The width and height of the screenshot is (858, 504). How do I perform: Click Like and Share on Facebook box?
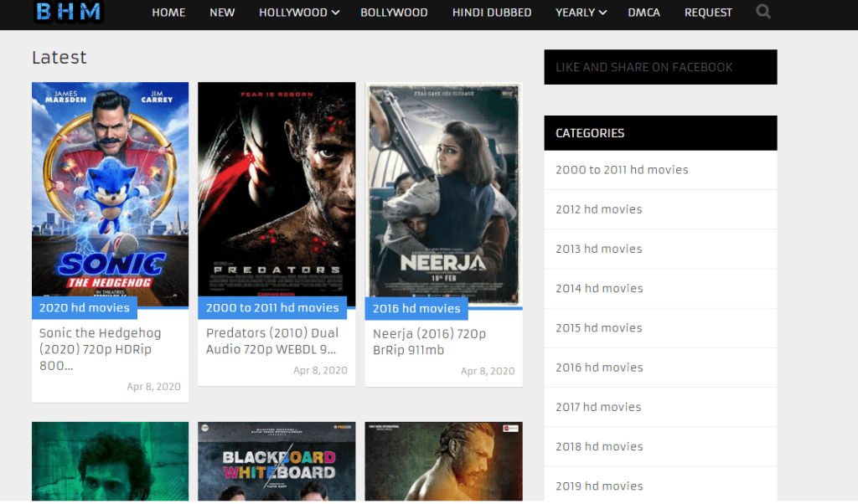660,67
